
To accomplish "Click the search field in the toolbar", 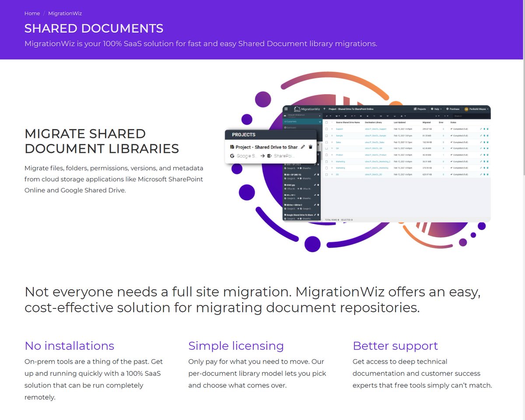I will click(470, 116).
